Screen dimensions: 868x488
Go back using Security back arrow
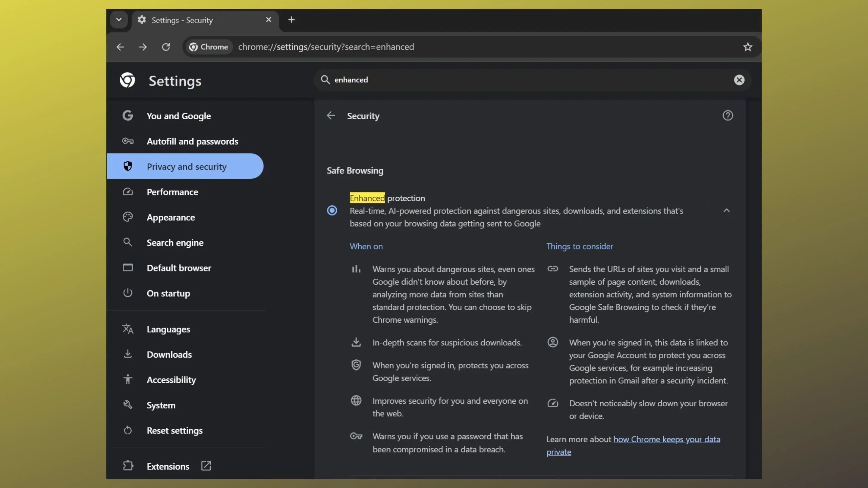pos(331,115)
